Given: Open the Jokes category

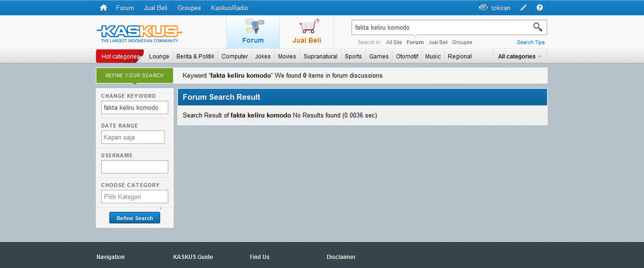Looking at the screenshot, I should [x=263, y=56].
